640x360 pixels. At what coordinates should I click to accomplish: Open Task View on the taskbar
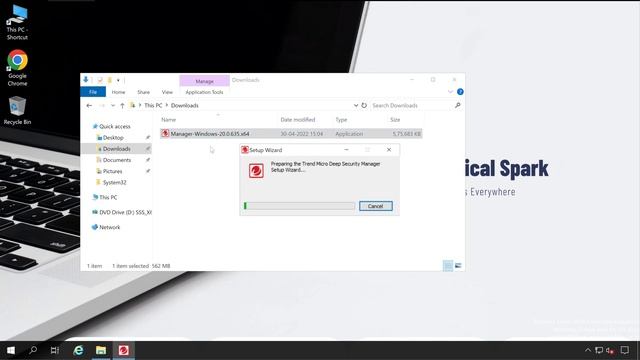coord(55,350)
